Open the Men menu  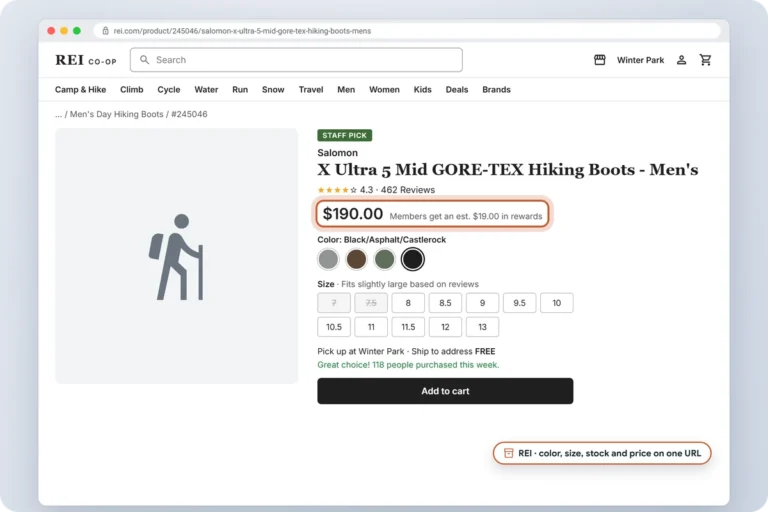tap(346, 90)
